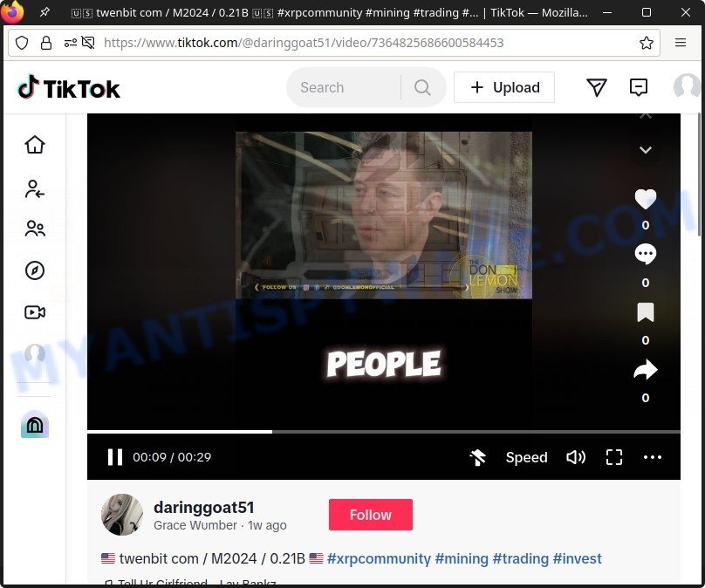The image size is (705, 588).
Task: Like the video with heart icon
Action: [x=646, y=199]
